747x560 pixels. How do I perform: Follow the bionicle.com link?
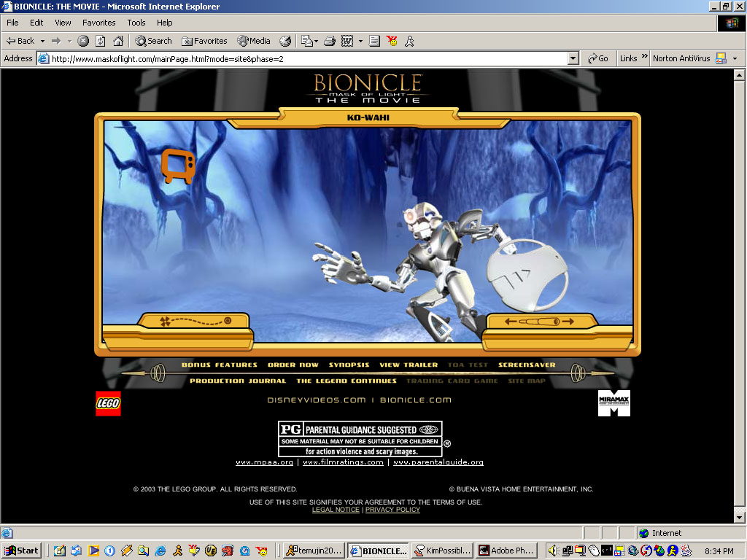[x=415, y=400]
